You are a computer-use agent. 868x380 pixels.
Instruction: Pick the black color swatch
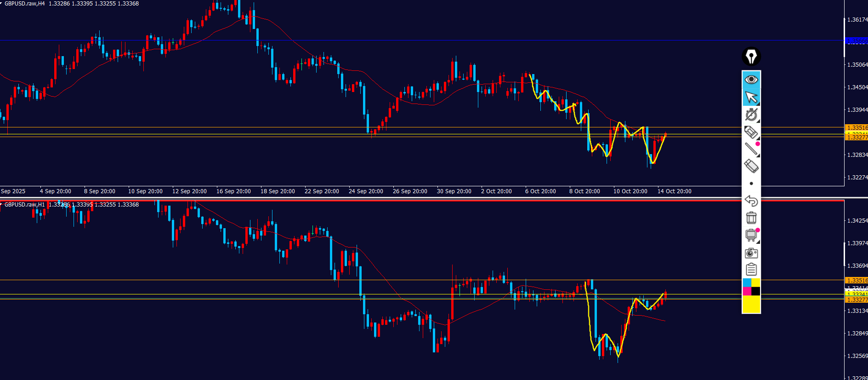756,291
